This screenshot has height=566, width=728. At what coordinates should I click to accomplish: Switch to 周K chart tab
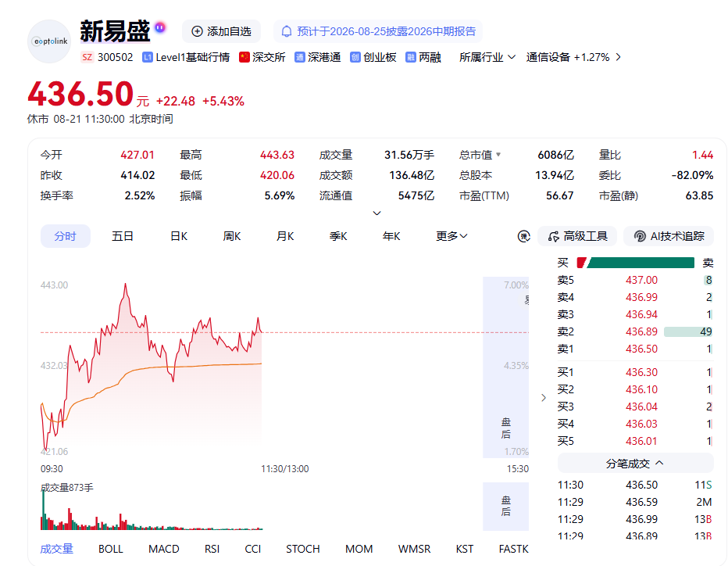click(232, 236)
